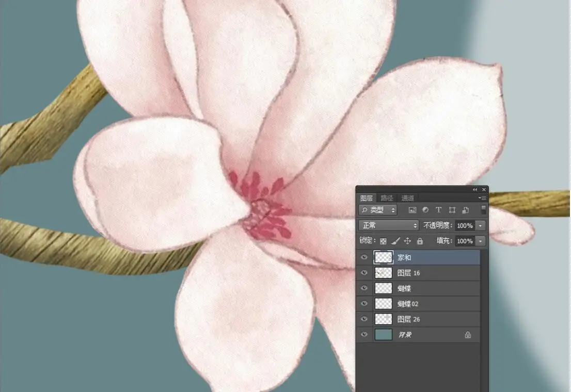Screen dimensions: 571x392
Task: Expand the 不透明度 opacity slider arrow
Action: pyautogui.click(x=480, y=226)
